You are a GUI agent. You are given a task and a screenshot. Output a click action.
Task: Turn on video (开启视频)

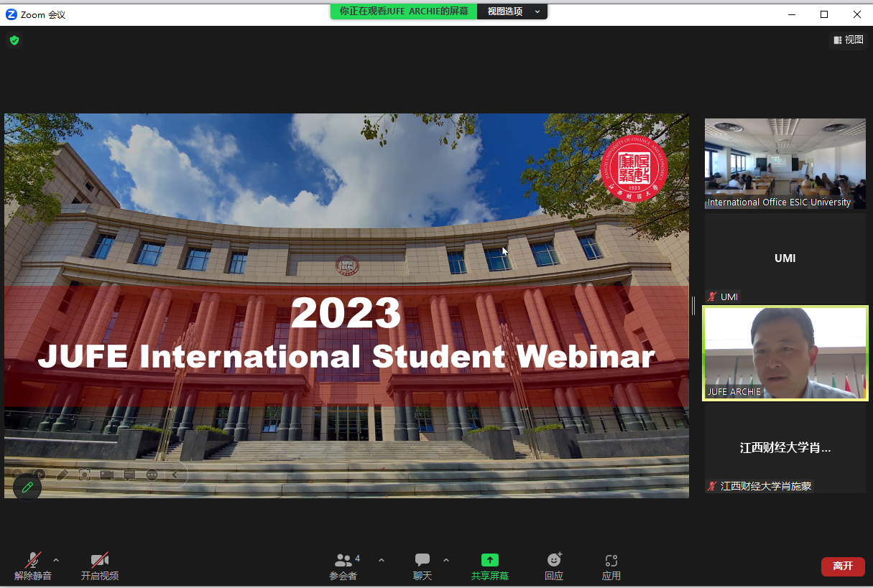click(99, 566)
